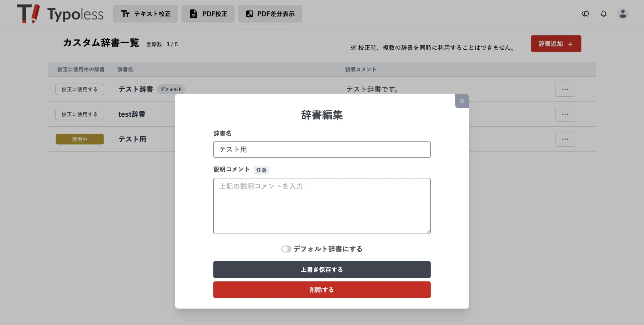Click the resize handle of comment textarea
This screenshot has width=644, height=325.
(428, 231)
